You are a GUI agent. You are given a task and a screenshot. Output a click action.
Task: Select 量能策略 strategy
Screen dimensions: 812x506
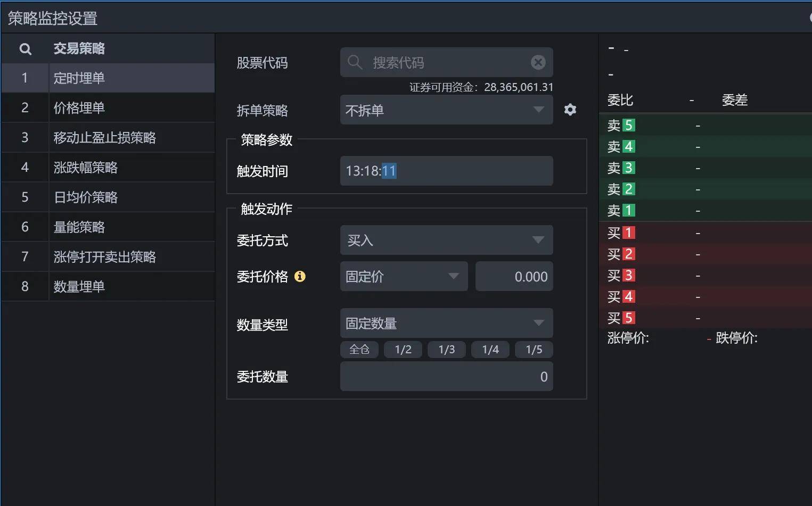tap(108, 227)
